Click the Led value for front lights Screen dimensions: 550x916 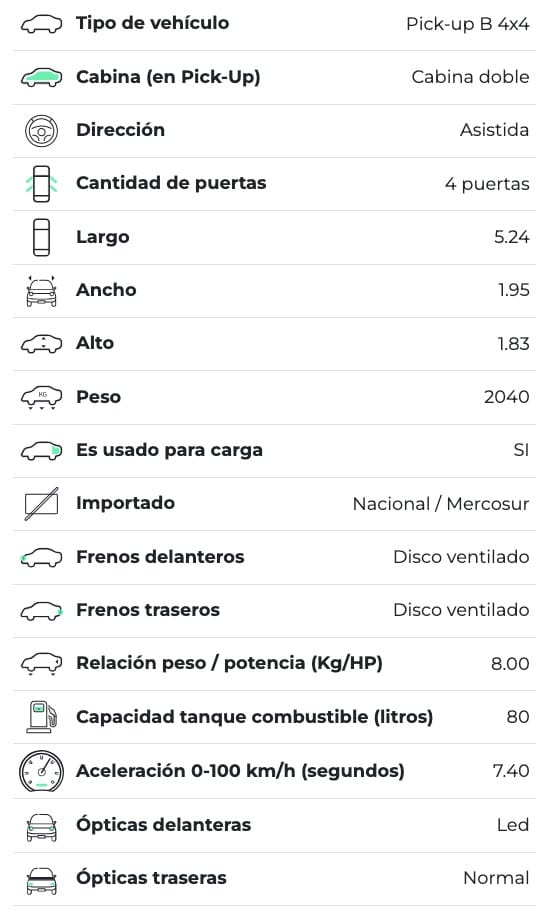point(513,825)
